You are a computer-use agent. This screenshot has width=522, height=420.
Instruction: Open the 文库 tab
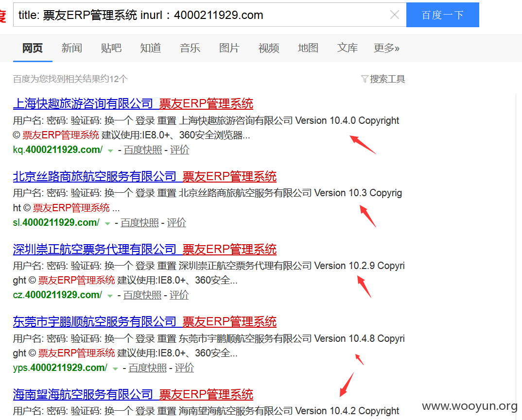347,48
